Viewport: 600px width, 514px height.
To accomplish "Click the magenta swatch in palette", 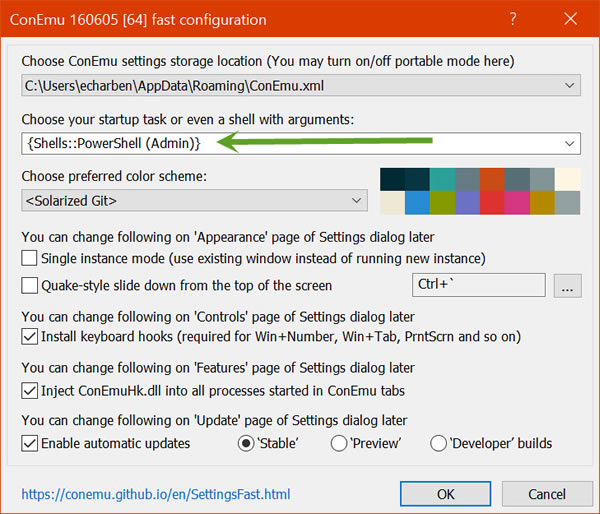I will [x=517, y=202].
